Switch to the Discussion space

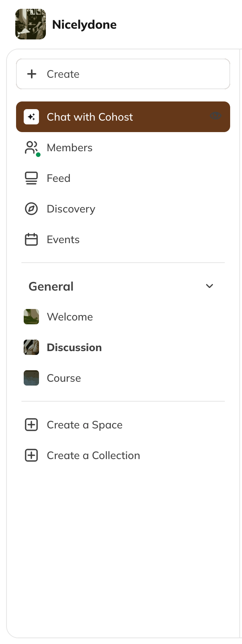[74, 347]
